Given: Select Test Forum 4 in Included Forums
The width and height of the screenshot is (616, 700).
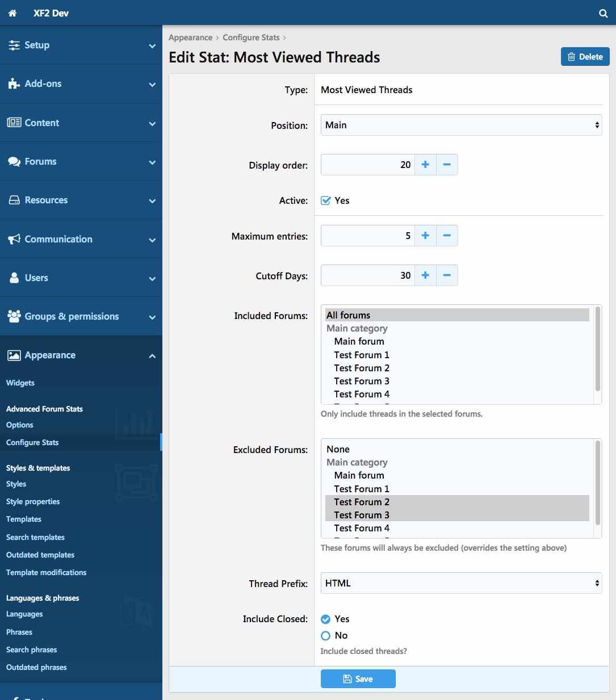Looking at the screenshot, I should pyautogui.click(x=457, y=395).
